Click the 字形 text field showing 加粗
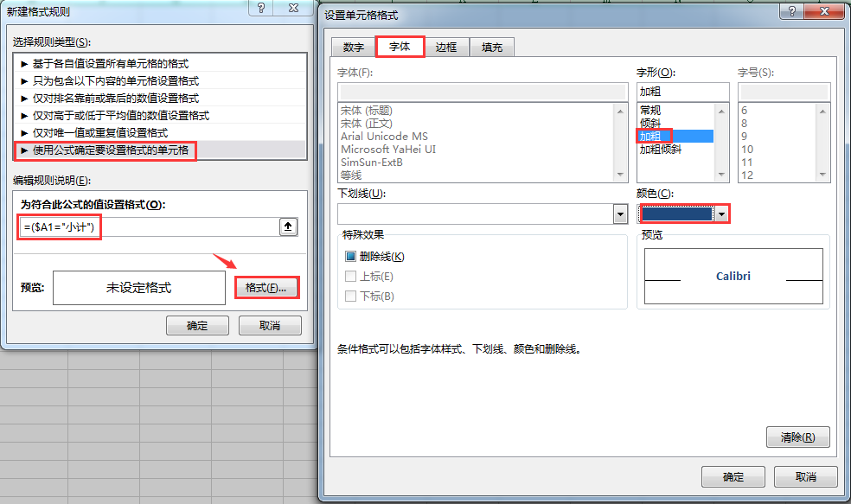 (x=682, y=92)
